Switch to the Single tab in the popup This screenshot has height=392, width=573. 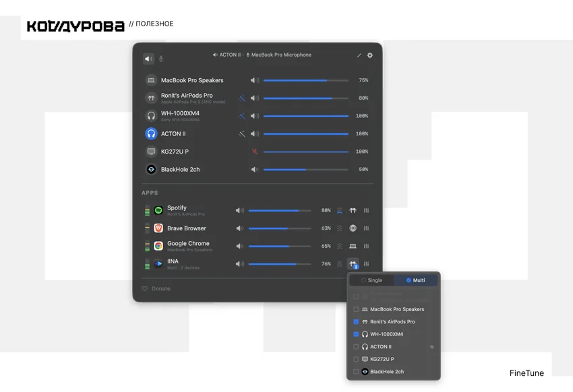tap(371, 280)
